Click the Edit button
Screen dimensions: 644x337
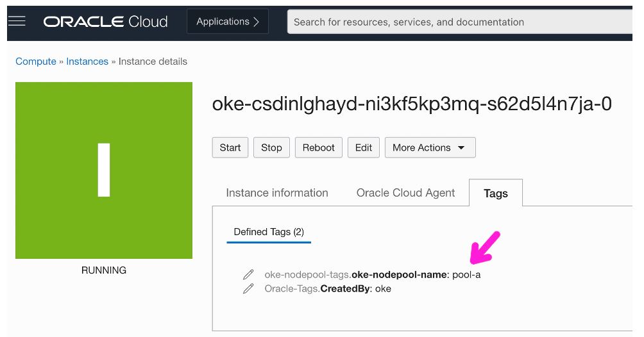(364, 148)
